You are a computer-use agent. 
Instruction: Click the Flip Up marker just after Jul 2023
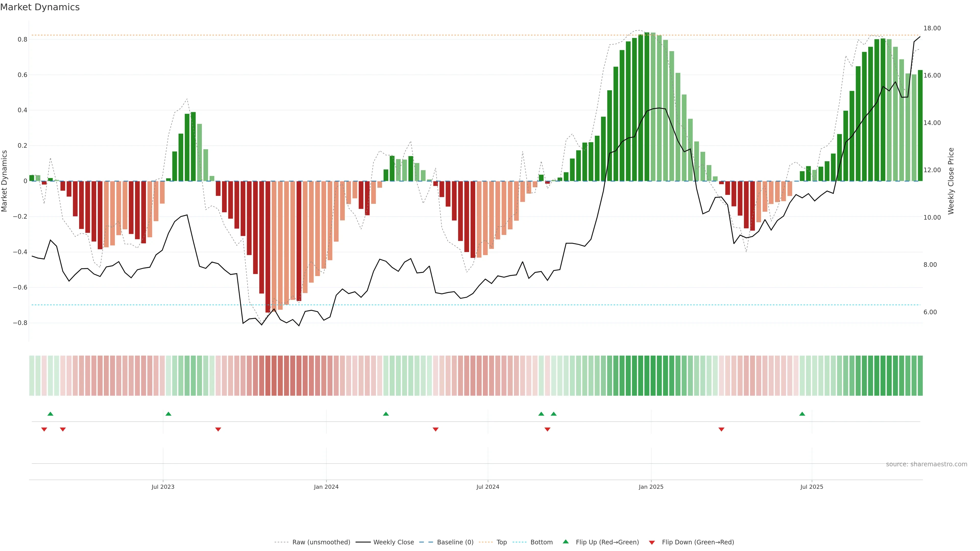coord(168,414)
